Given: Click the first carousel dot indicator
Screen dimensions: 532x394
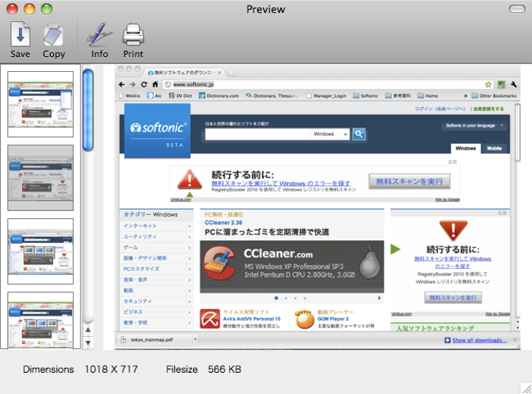Looking at the screenshot, I should (276, 298).
